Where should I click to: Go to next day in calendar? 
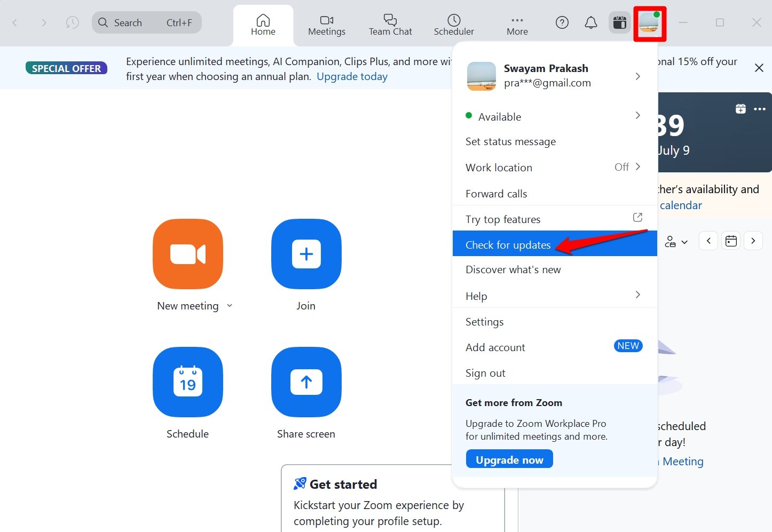[x=753, y=241]
